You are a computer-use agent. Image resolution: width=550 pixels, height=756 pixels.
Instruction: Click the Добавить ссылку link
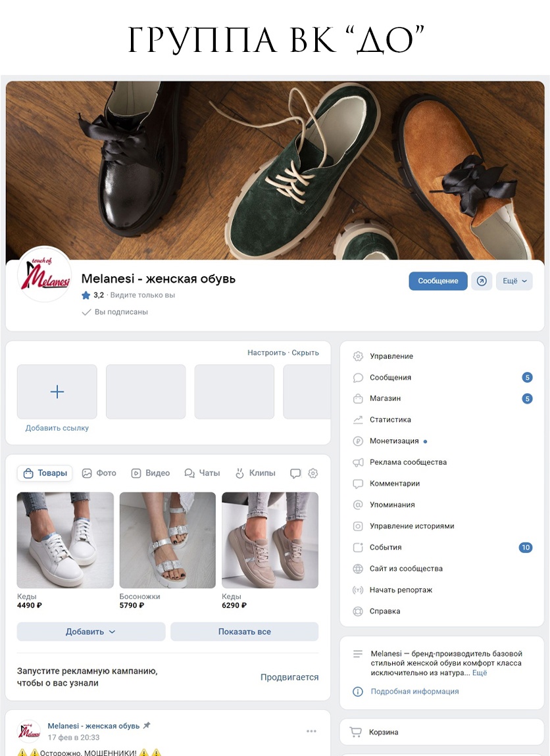point(57,428)
